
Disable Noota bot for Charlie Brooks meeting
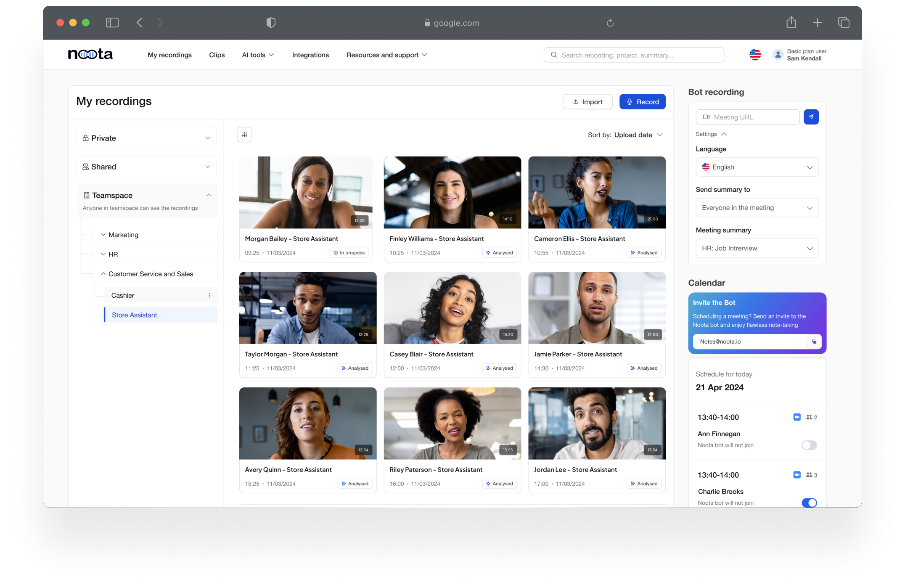click(x=809, y=503)
